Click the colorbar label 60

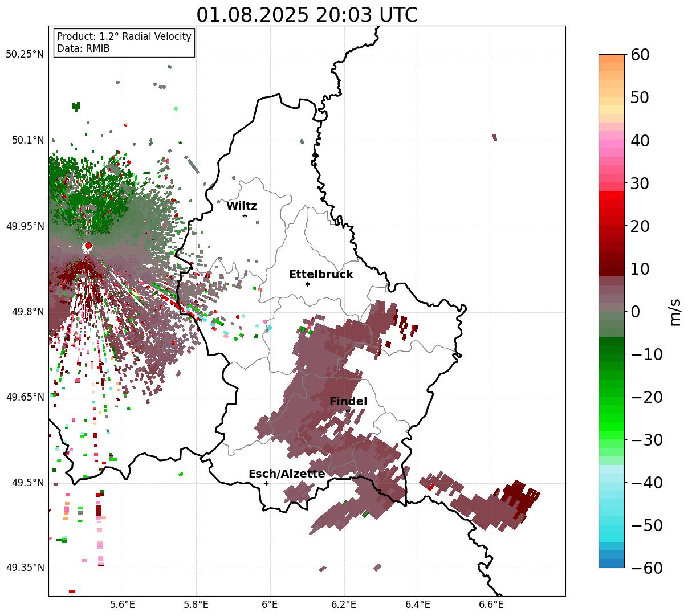pos(639,55)
